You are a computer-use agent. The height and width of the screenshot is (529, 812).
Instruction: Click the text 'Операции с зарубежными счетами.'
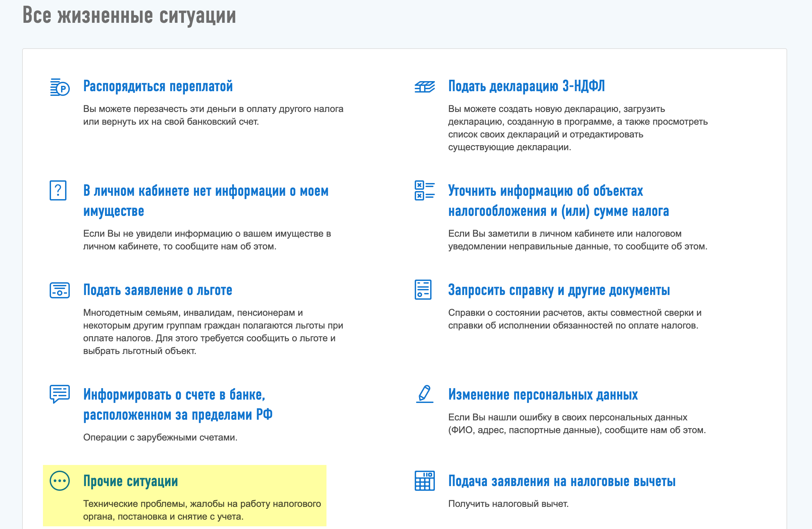(160, 437)
